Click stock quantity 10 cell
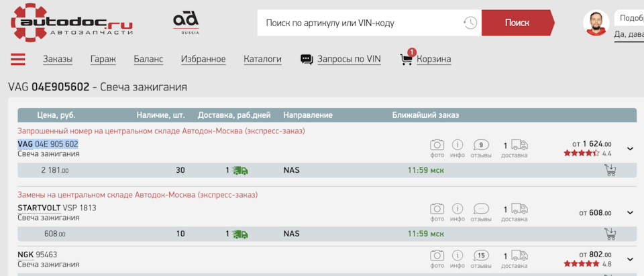 180,234
